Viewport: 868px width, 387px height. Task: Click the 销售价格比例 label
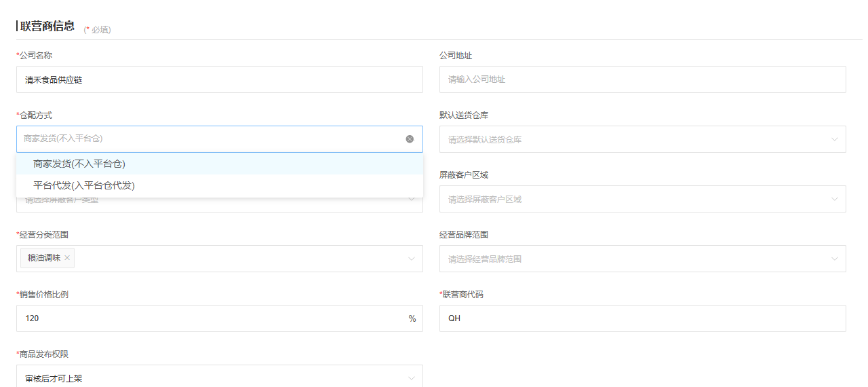click(x=42, y=295)
